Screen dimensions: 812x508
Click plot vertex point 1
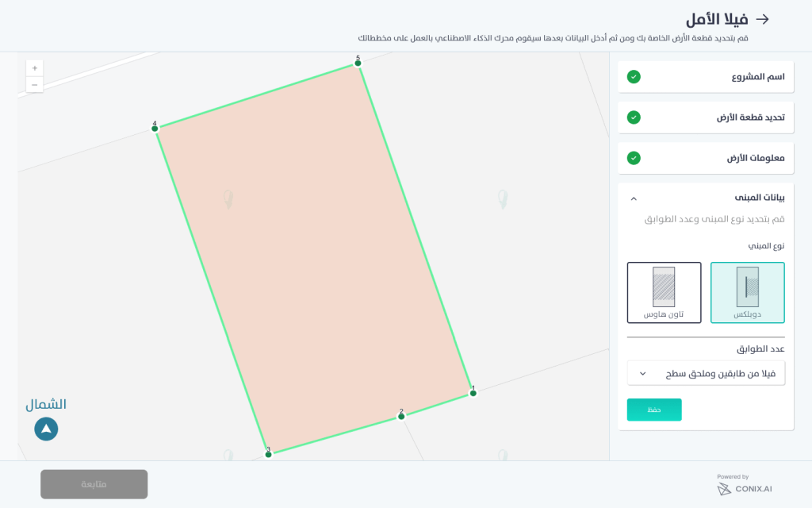(x=473, y=393)
